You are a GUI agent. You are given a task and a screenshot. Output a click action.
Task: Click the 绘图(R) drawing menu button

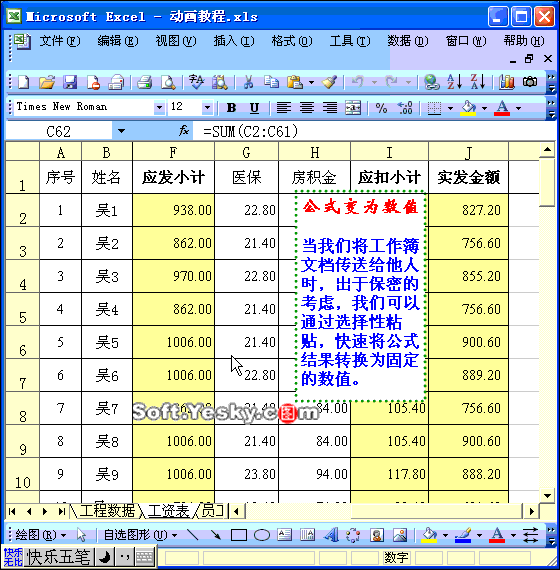pyautogui.click(x=41, y=535)
